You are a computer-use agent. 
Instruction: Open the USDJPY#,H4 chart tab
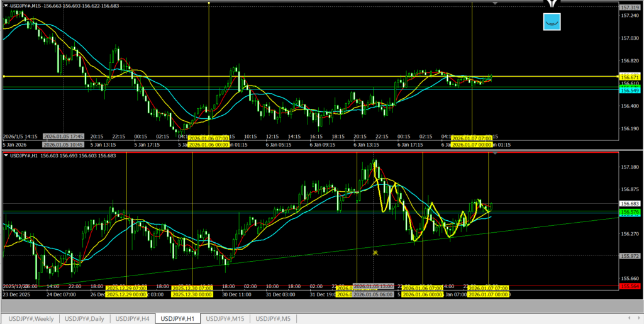(133, 318)
